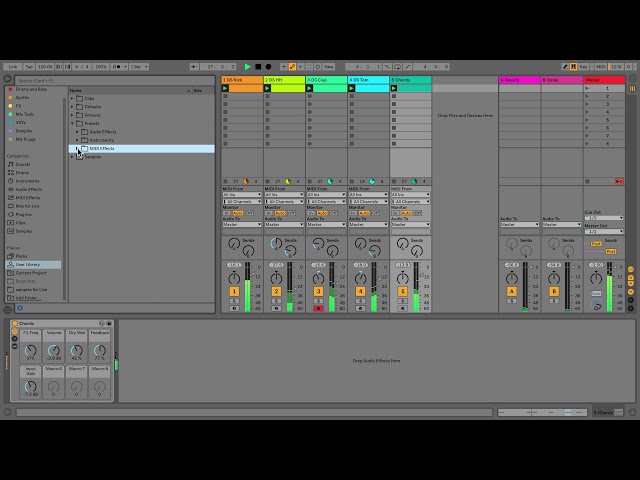Open the Key map mode switch

click(x=584, y=67)
